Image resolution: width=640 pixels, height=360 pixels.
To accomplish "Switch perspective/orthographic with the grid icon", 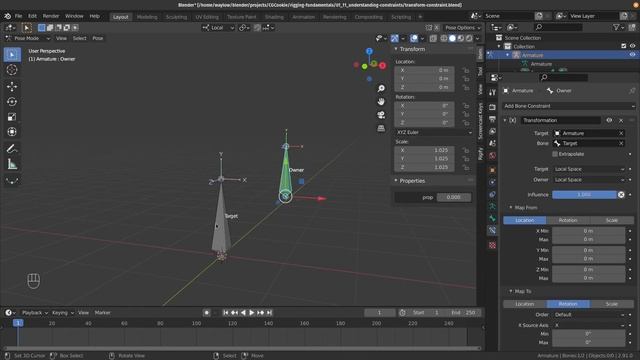I will [381, 128].
